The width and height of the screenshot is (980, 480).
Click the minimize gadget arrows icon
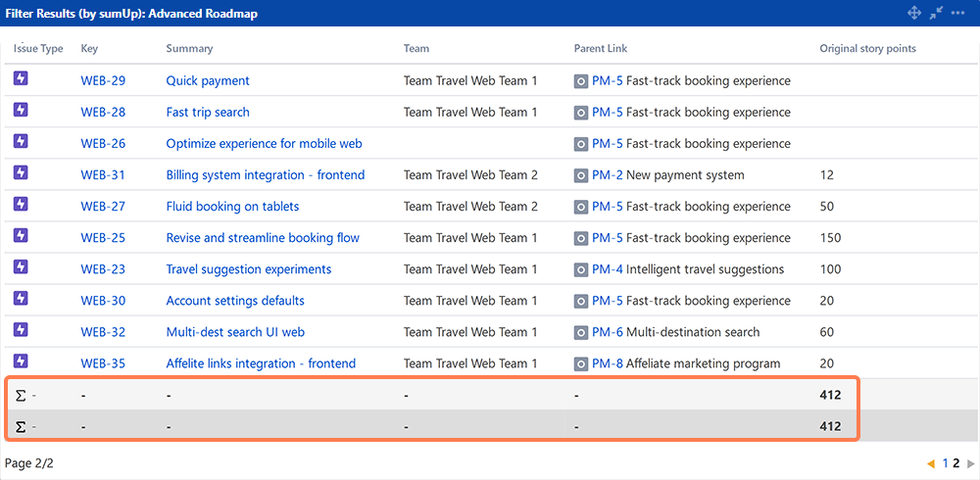coord(936,13)
